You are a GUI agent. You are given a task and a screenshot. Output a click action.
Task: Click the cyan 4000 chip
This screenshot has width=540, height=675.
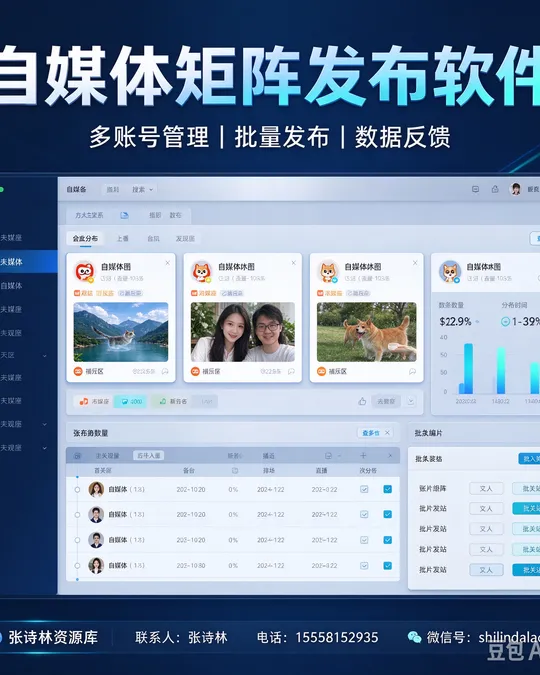click(x=130, y=401)
